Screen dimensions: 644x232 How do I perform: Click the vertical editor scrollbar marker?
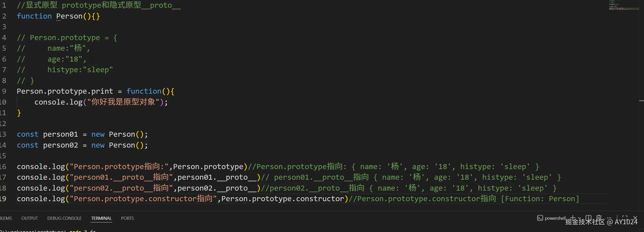[641, 101]
